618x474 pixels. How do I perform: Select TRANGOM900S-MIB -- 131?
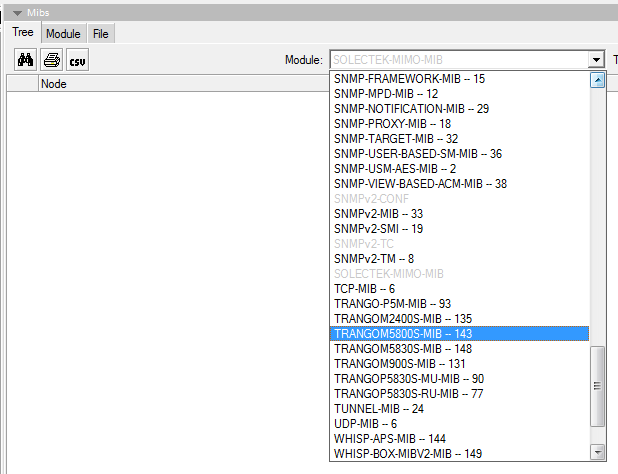click(x=460, y=363)
